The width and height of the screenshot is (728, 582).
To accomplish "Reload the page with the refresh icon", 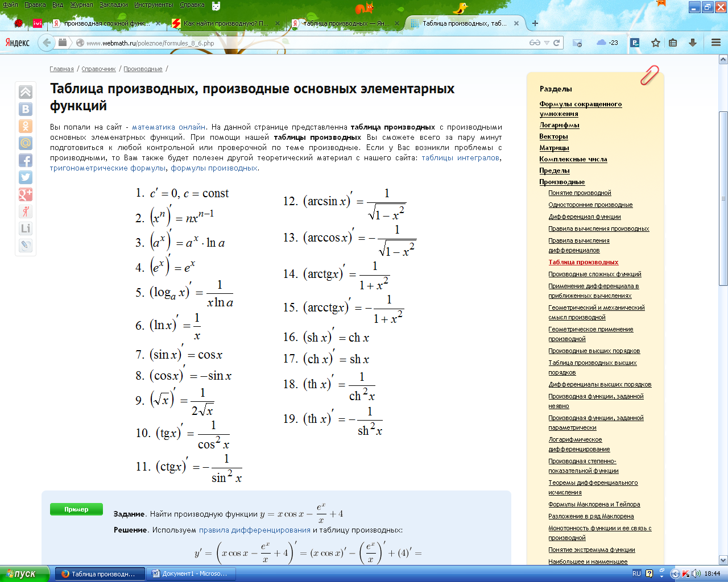I will coord(557,43).
